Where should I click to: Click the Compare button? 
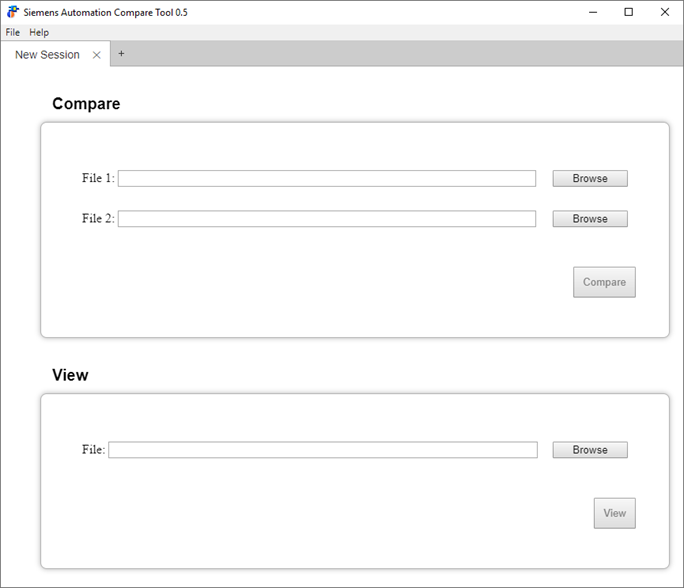[x=604, y=282]
